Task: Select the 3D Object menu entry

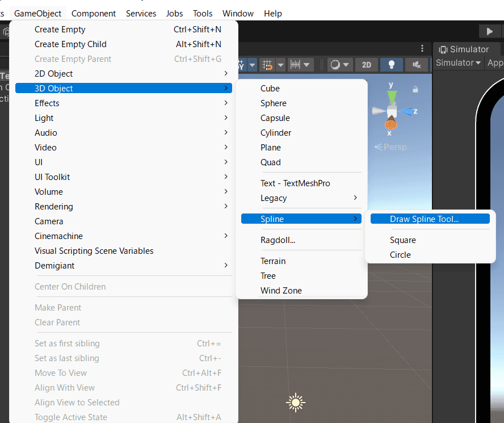Action: (124, 88)
